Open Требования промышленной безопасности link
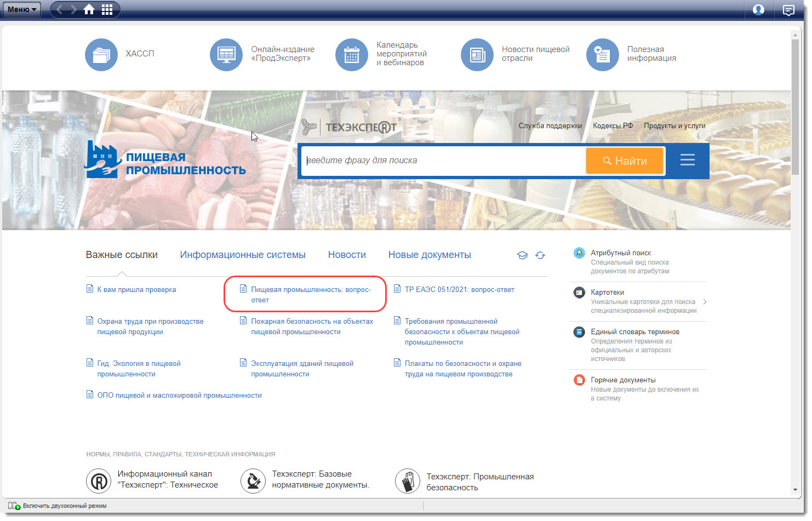The image size is (812, 521). (462, 332)
